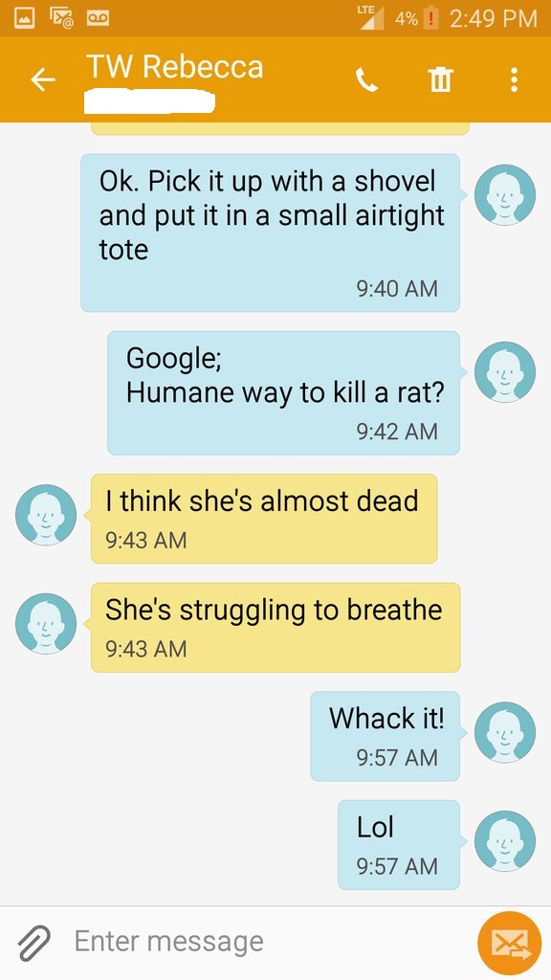The height and width of the screenshot is (980, 551).
Task: Select 'She's struggling to breathe' bubble
Action: [x=275, y=628]
